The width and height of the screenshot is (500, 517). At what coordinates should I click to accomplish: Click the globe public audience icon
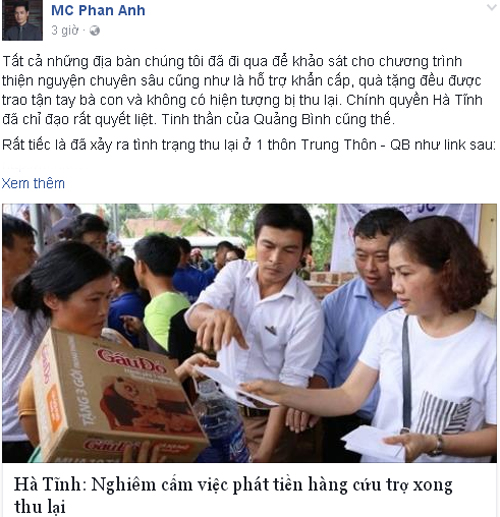click(95, 31)
